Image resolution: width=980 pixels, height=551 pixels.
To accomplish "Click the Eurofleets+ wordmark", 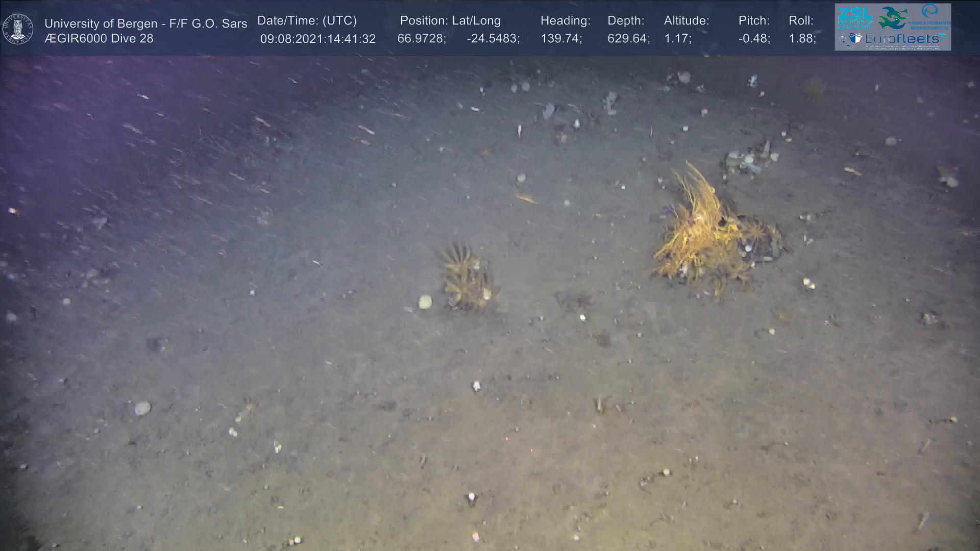I will click(x=902, y=38).
